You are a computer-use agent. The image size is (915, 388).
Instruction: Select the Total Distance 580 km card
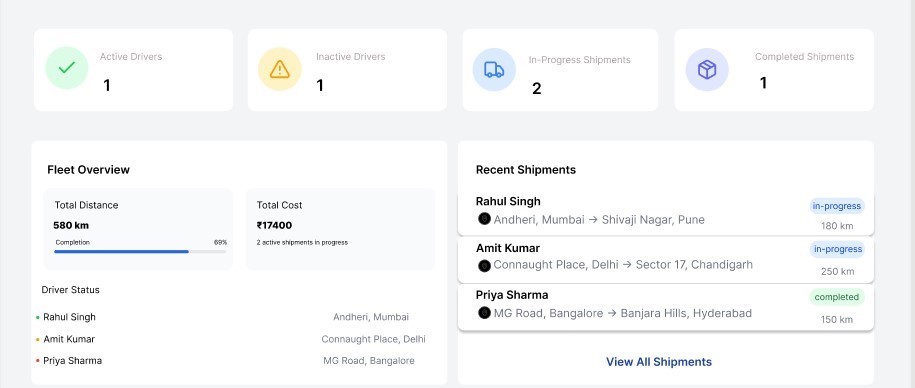point(138,229)
